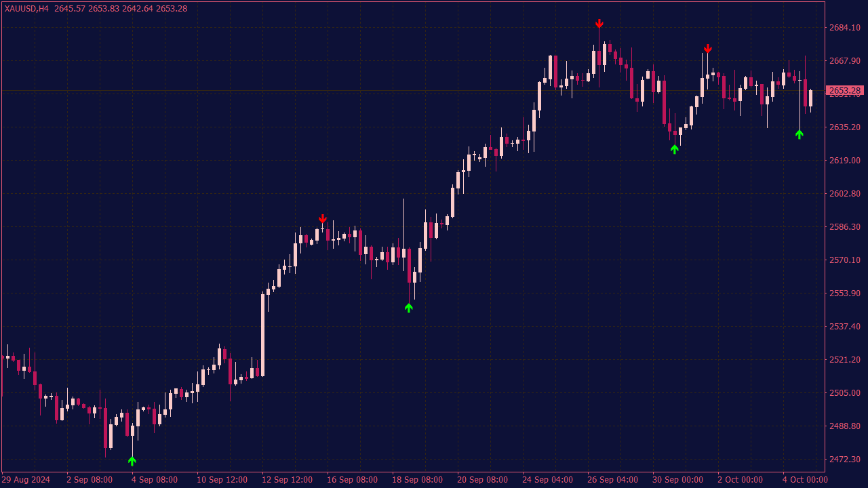The height and width of the screenshot is (488, 868).
Task: Click the XAUUSD,H4 symbol label
Action: click(x=26, y=9)
